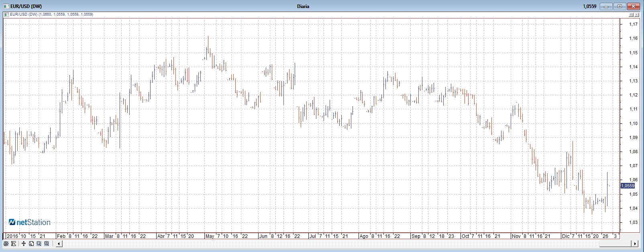Viewport: 644px width, 252px height.
Task: Click the window icon in the title bar
Action: 6,6
